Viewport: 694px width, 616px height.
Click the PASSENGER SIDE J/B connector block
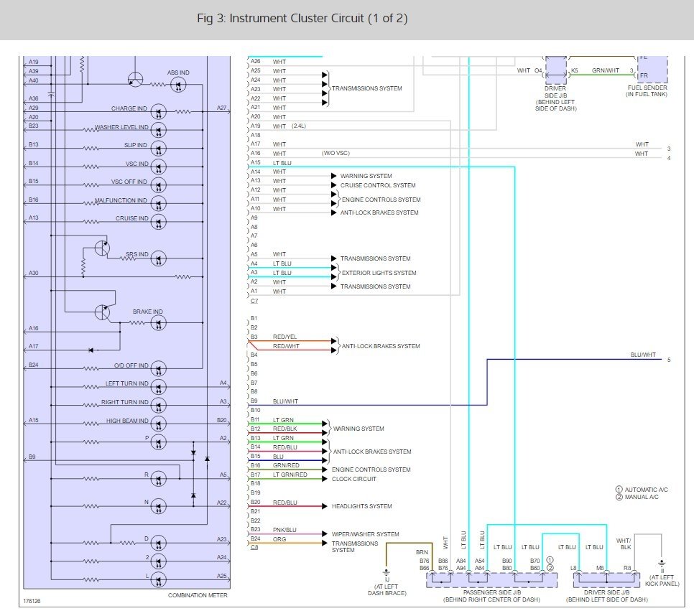(491, 579)
